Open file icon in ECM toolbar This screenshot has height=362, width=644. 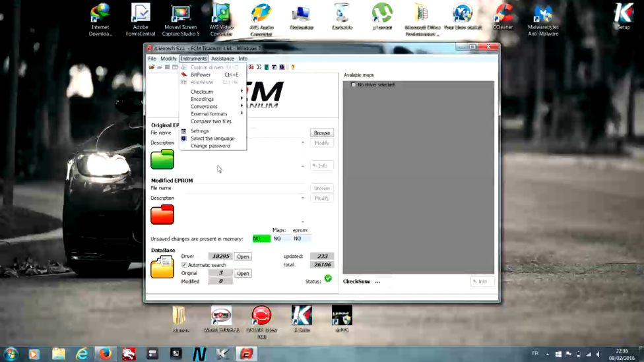click(x=152, y=67)
